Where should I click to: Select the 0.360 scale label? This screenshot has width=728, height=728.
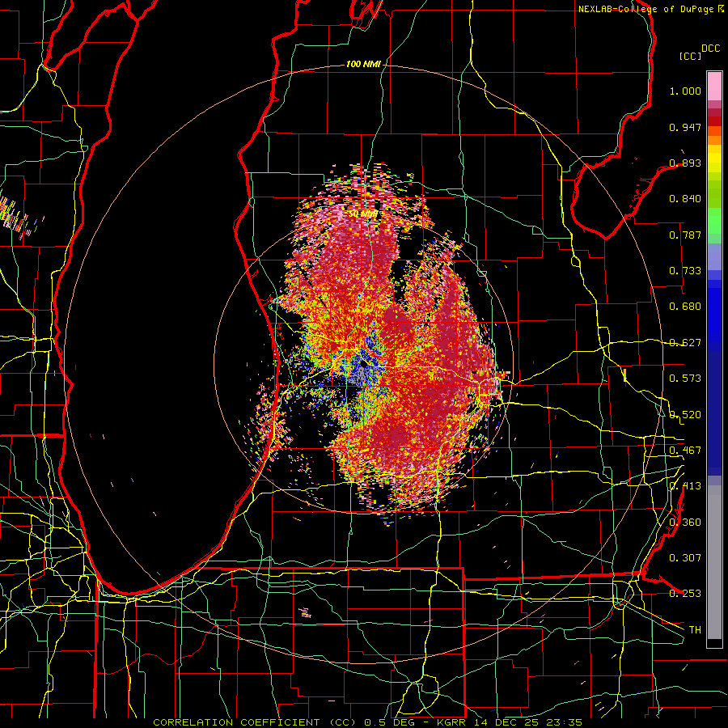[x=685, y=522]
